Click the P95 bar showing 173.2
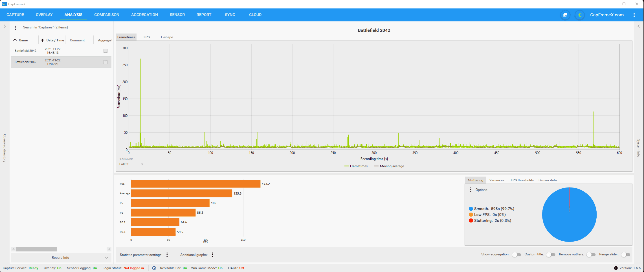The image size is (644, 272). [x=196, y=184]
